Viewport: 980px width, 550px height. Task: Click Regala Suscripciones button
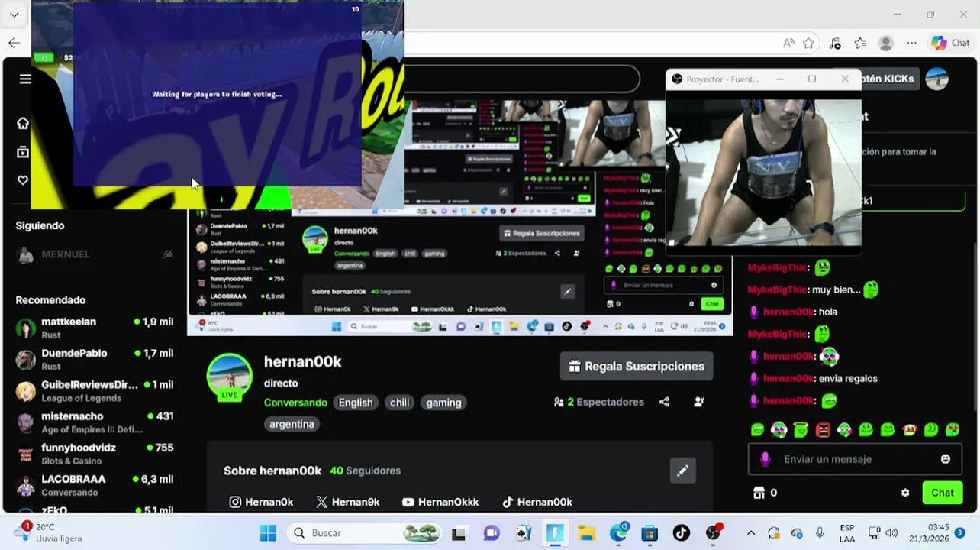637,367
